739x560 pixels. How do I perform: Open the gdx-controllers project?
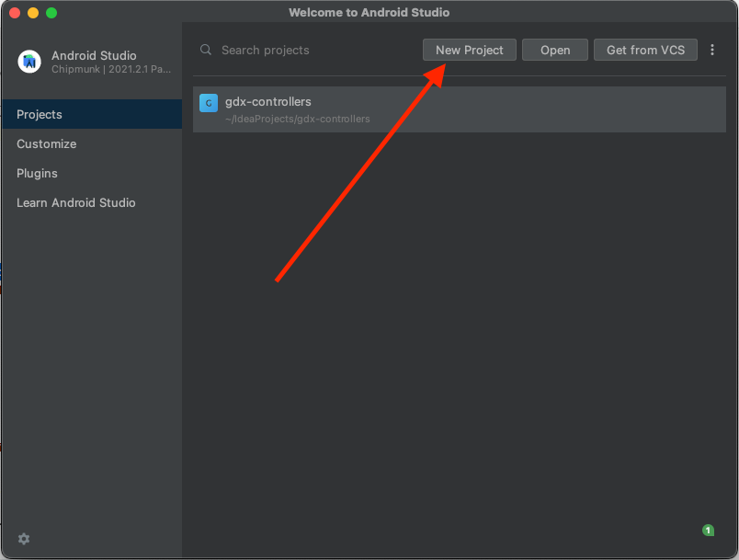click(459, 109)
